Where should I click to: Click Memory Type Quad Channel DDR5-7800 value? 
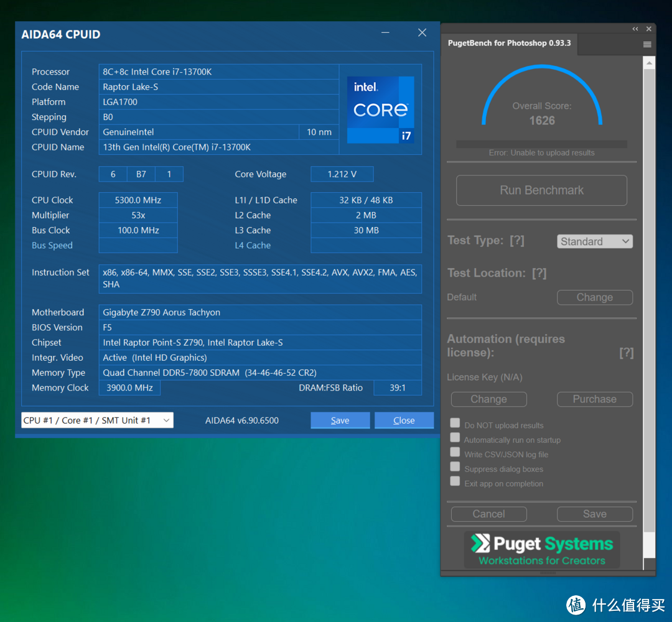[260, 373]
